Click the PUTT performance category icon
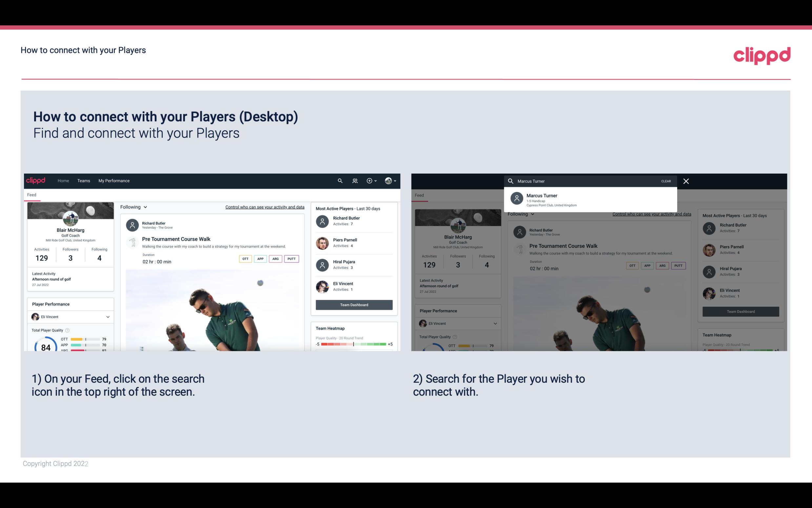812x508 pixels. click(291, 258)
